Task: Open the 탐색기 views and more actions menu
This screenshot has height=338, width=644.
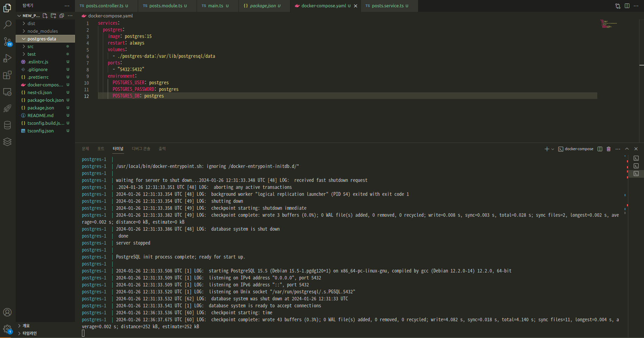Action: [x=67, y=6]
